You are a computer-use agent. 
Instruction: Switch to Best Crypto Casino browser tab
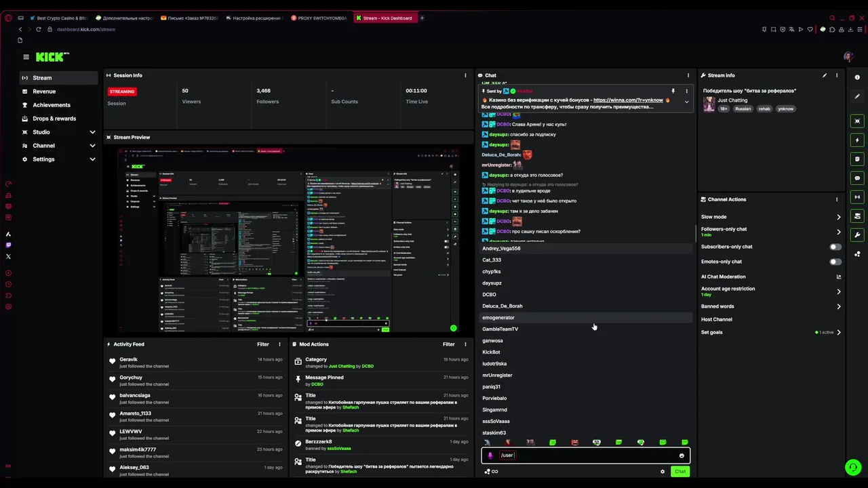coord(59,18)
